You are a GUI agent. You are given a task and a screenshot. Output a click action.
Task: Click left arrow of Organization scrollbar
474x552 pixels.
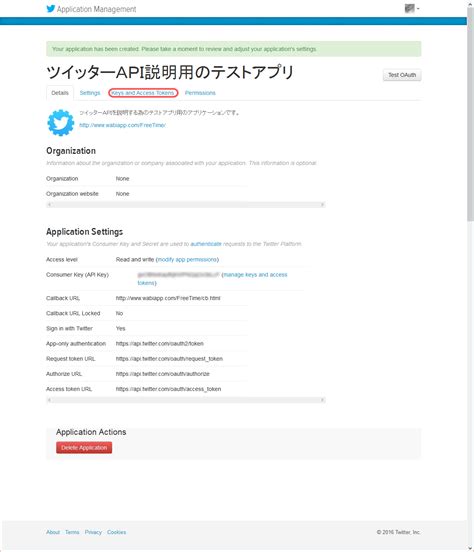pyautogui.click(x=49, y=205)
